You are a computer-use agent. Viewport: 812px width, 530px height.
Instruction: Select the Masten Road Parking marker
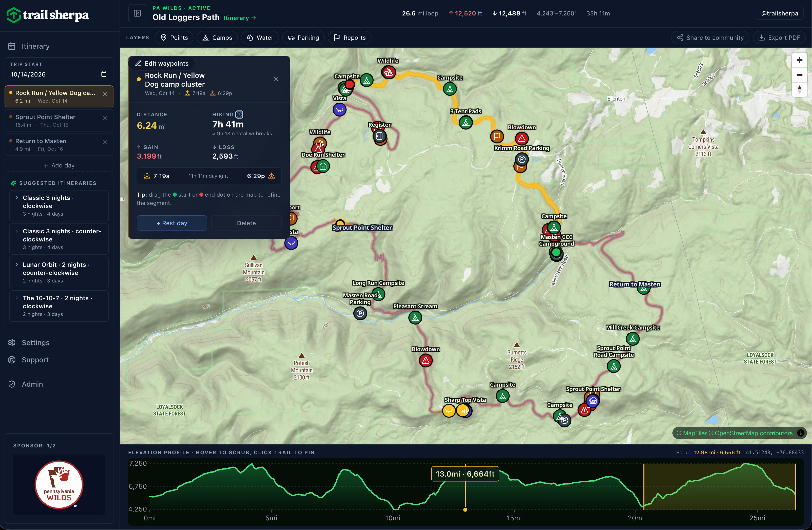coord(360,313)
